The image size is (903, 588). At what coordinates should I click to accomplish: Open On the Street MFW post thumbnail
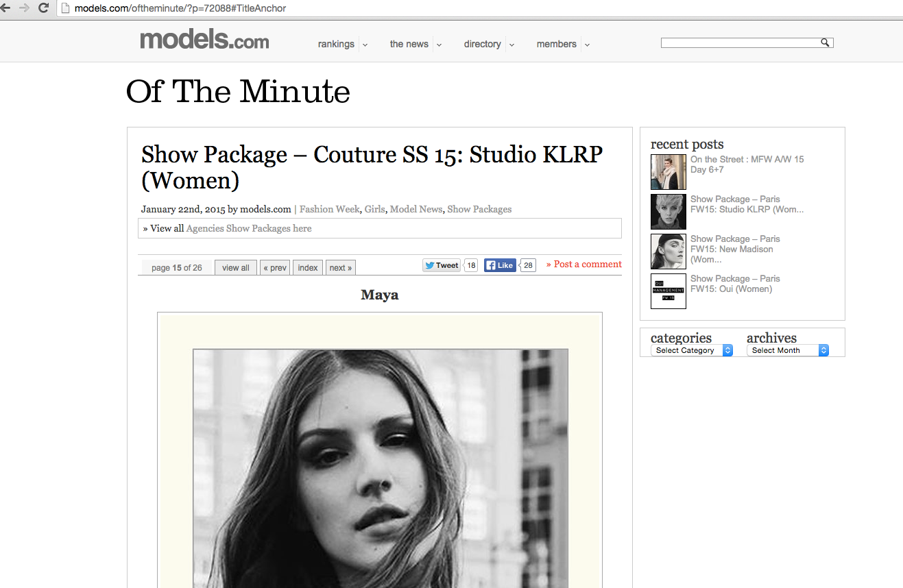pyautogui.click(x=669, y=172)
